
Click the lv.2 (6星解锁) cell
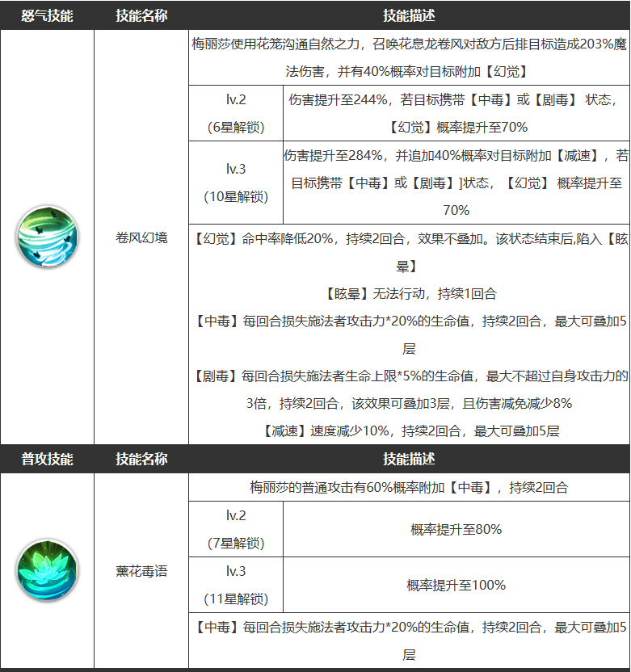pos(236,113)
